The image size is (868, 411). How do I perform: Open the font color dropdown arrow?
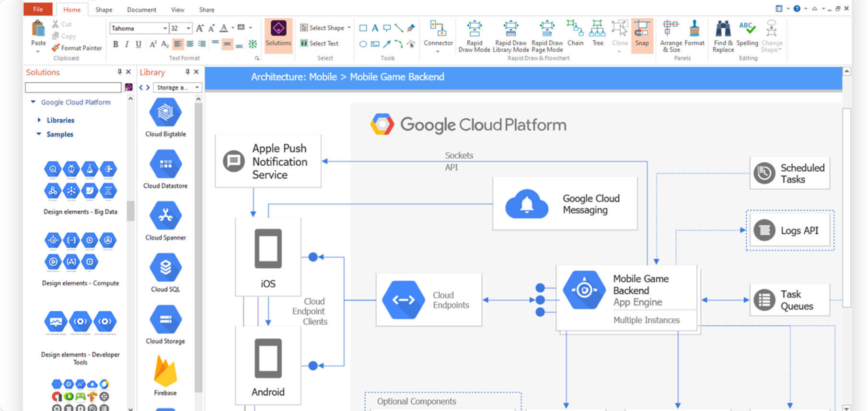click(232, 28)
